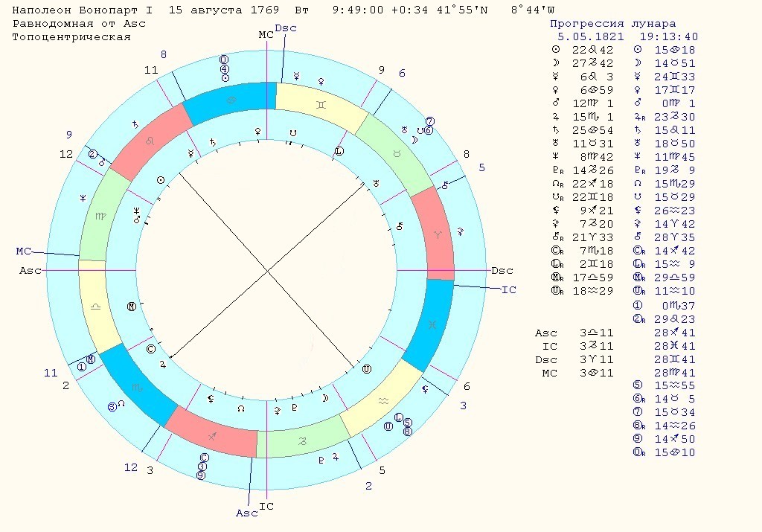The image size is (762, 532).
Task: Select the circled 1 marker on the wheel
Action: [x=82, y=367]
